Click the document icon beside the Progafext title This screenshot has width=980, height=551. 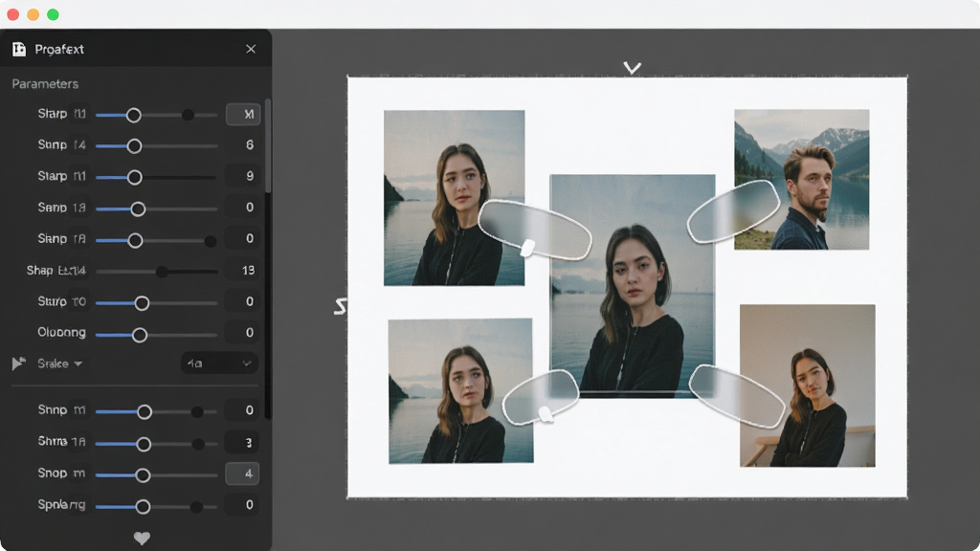pyautogui.click(x=19, y=50)
